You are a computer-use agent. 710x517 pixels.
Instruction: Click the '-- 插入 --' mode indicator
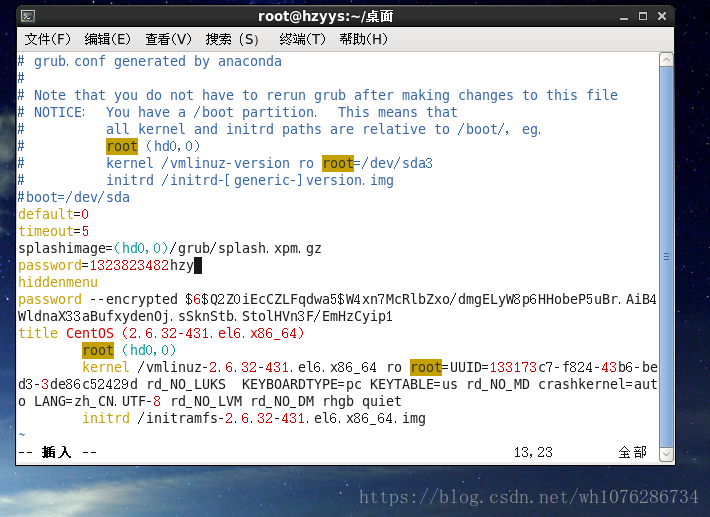57,452
